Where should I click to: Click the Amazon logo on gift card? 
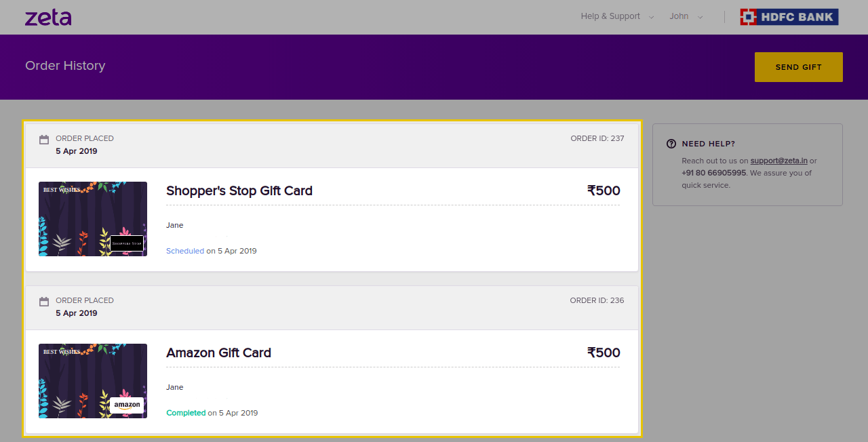(x=127, y=405)
